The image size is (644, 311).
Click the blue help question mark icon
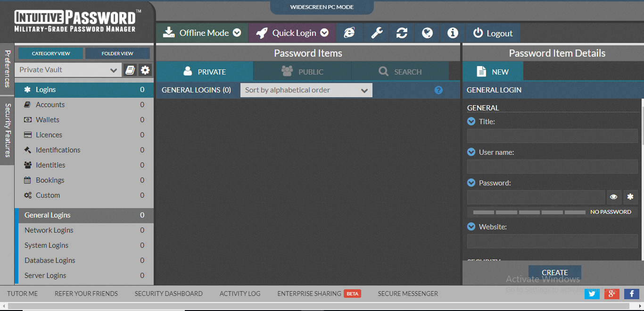tap(438, 90)
